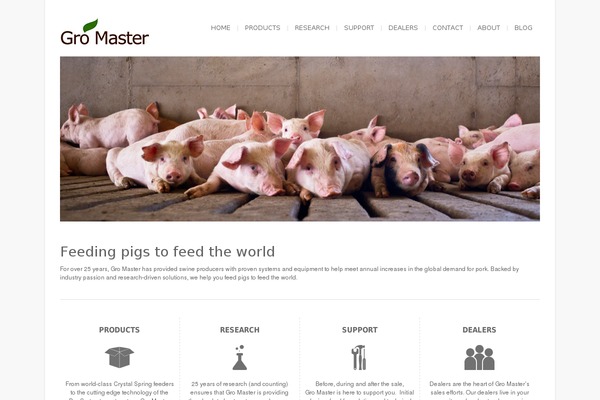Click the DEALERS section heading

[x=479, y=330]
